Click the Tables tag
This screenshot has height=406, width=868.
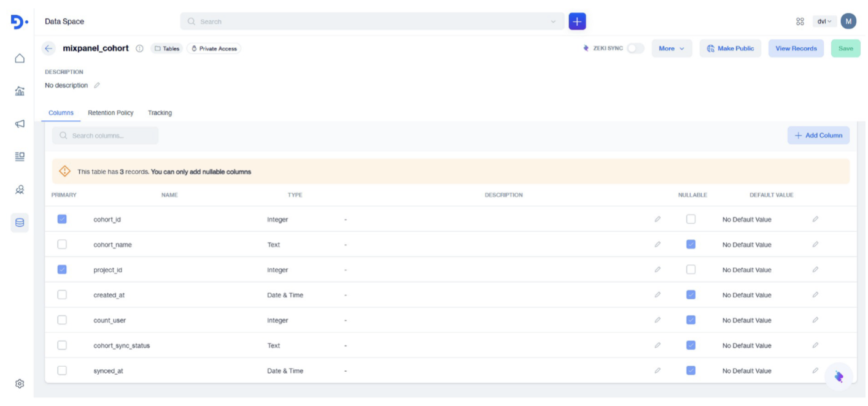click(x=167, y=48)
